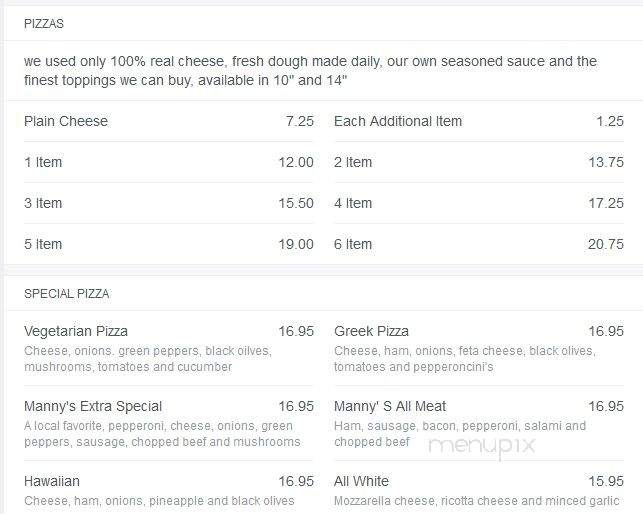Click the menupix watermark logo

tap(482, 446)
